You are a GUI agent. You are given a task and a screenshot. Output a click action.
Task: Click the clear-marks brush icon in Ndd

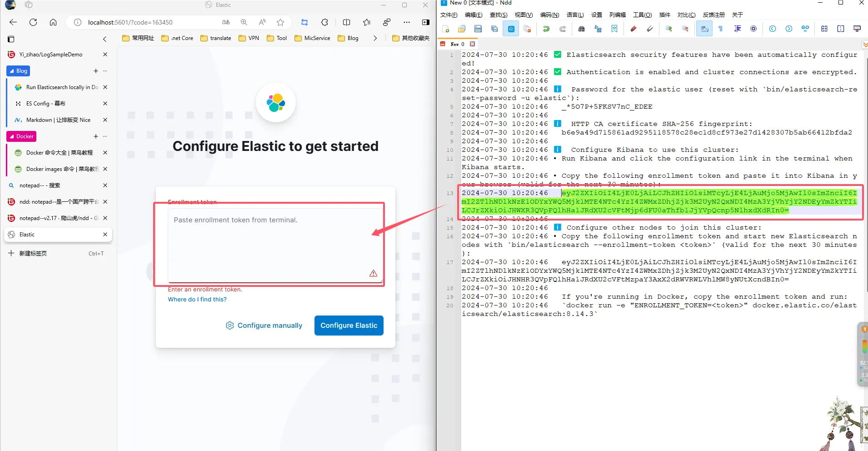coord(650,29)
